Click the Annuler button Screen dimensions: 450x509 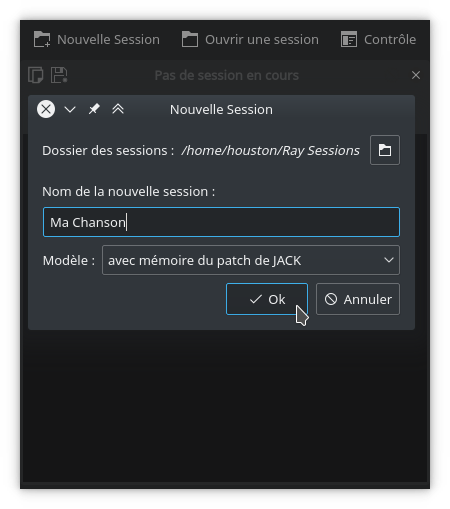click(358, 299)
